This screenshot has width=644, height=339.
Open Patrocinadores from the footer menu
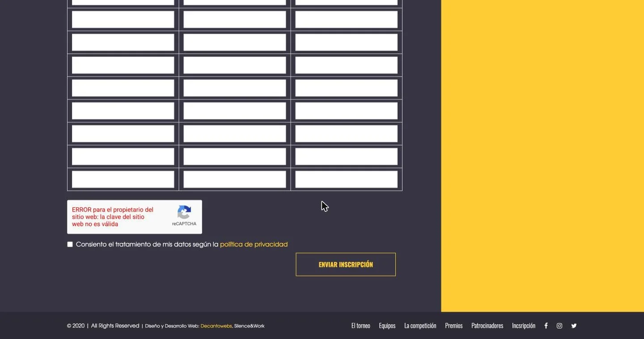tap(487, 326)
